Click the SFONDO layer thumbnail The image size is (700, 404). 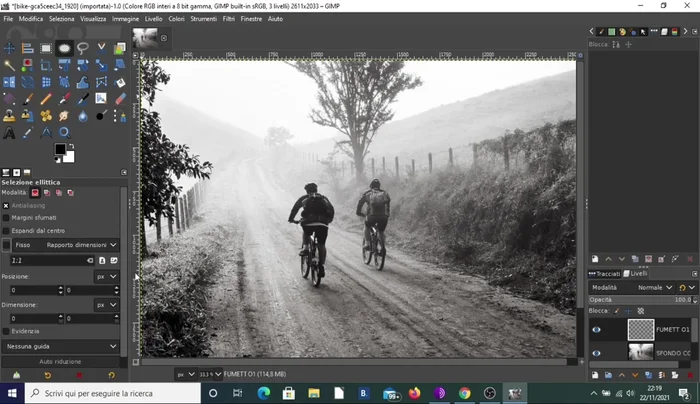click(640, 352)
